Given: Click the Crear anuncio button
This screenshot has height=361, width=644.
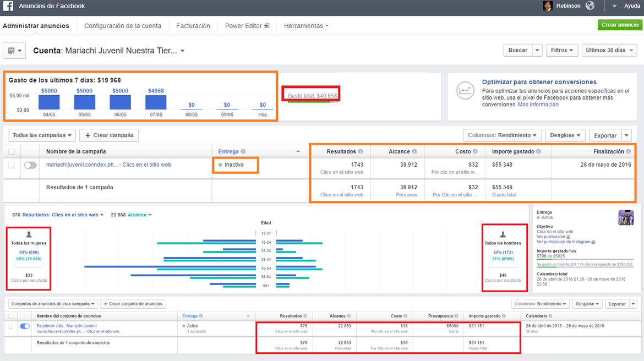Looking at the screenshot, I should (620, 25).
